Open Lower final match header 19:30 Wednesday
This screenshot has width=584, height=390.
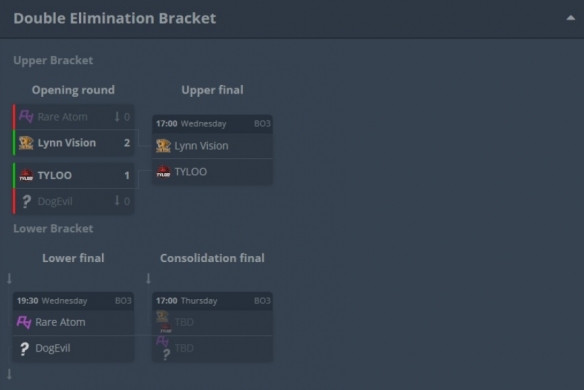tap(73, 301)
